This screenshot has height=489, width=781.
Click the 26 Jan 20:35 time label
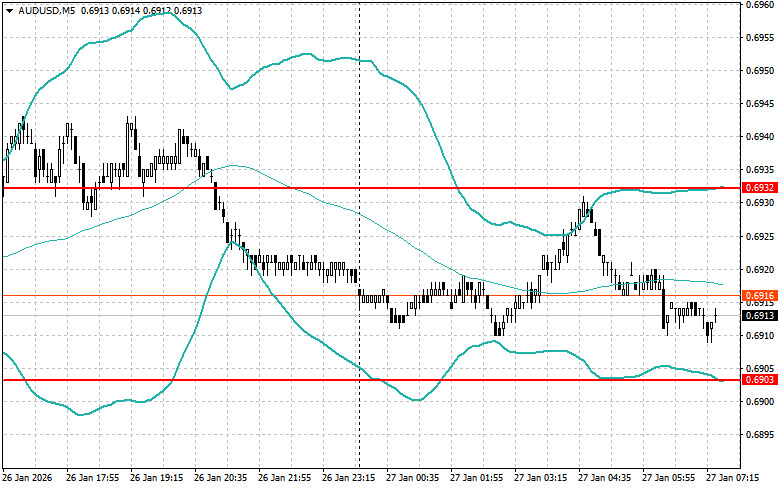click(x=221, y=478)
